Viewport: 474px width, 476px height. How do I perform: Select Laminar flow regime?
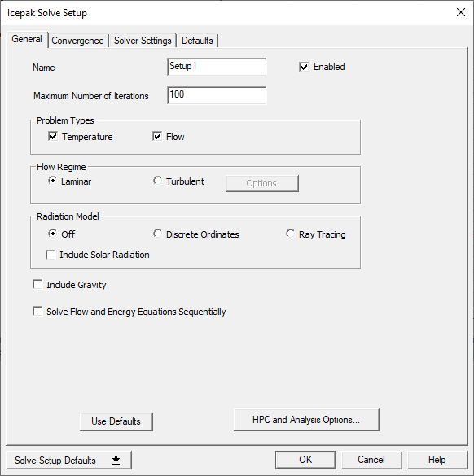[x=53, y=181]
